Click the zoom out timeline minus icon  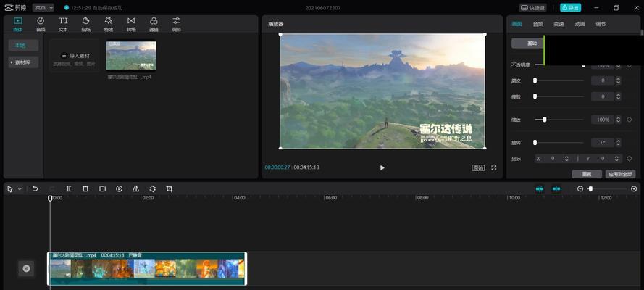point(580,189)
